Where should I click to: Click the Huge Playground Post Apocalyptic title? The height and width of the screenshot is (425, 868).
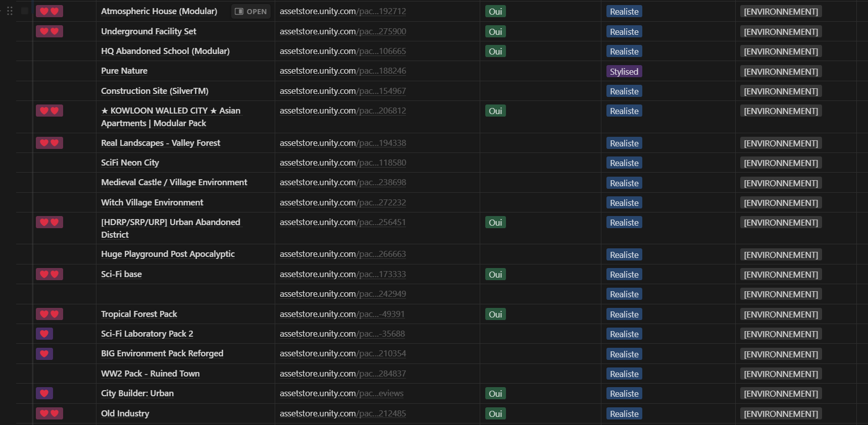click(168, 254)
